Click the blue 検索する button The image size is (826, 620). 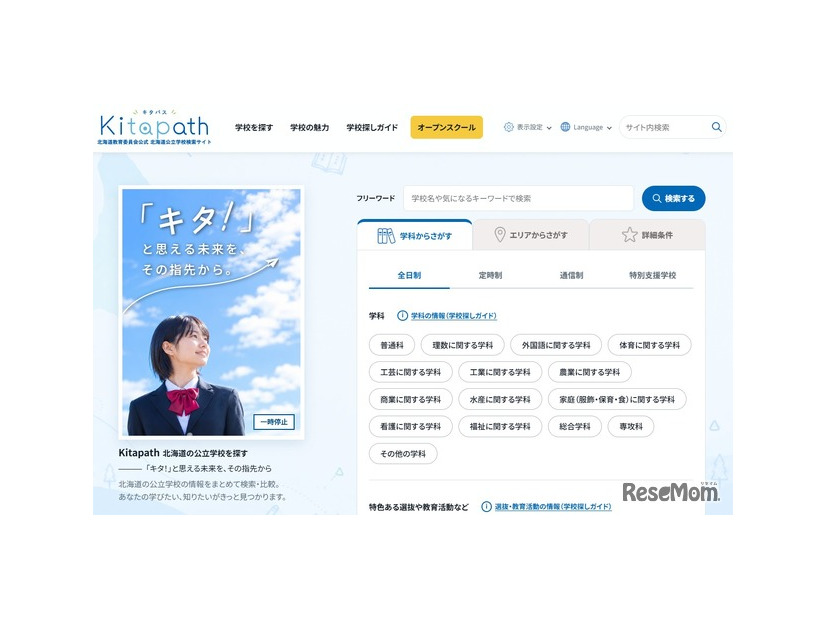pos(673,199)
